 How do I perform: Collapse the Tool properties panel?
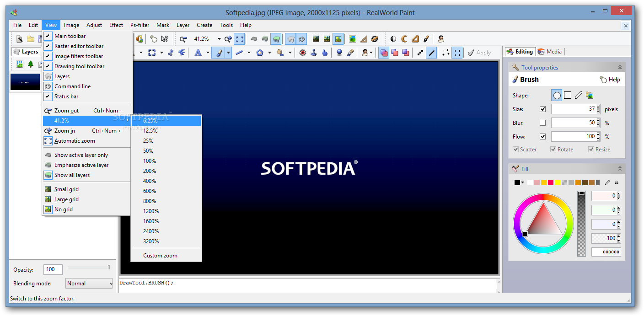point(620,67)
